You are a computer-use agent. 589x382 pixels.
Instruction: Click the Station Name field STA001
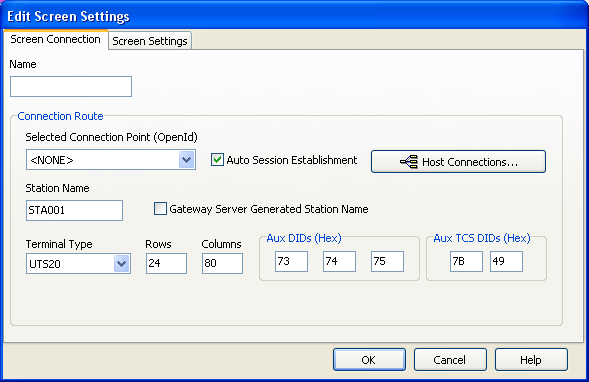[x=74, y=210]
